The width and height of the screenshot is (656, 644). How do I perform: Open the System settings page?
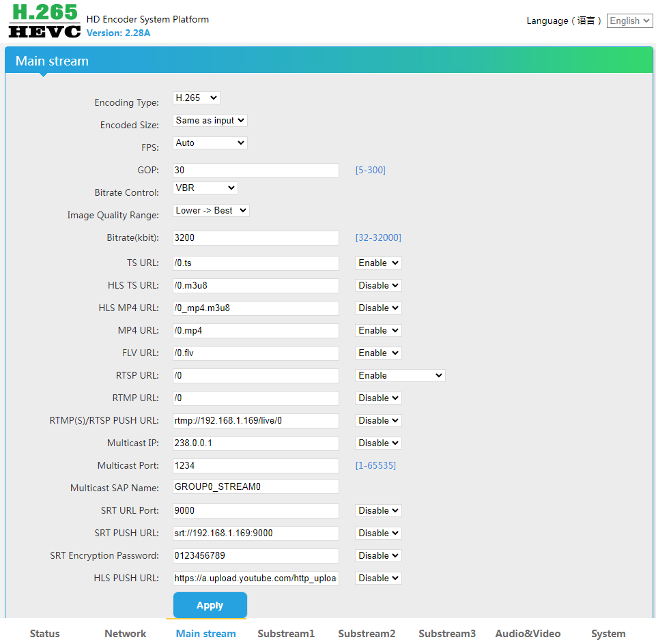pos(608,634)
